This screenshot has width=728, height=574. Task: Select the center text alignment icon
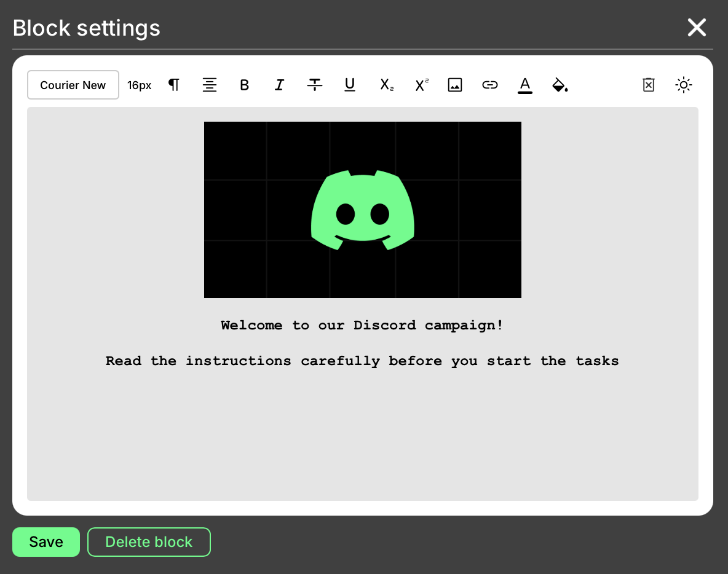pos(210,85)
